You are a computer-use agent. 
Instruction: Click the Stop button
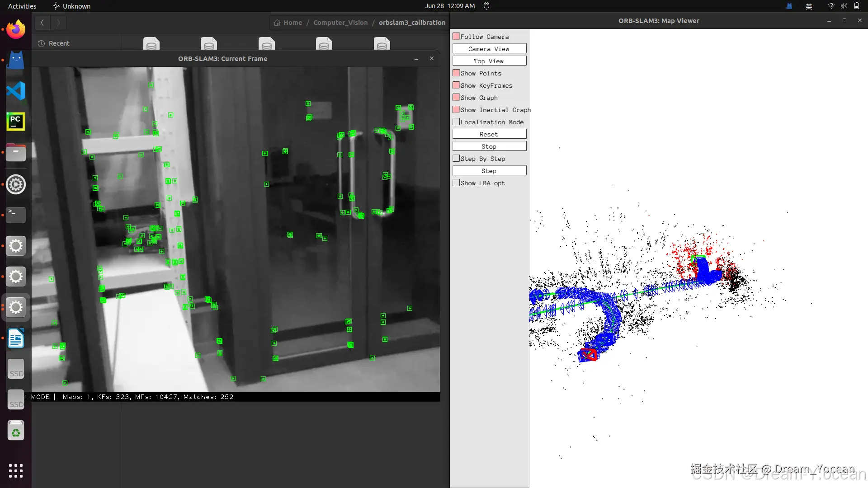click(489, 146)
